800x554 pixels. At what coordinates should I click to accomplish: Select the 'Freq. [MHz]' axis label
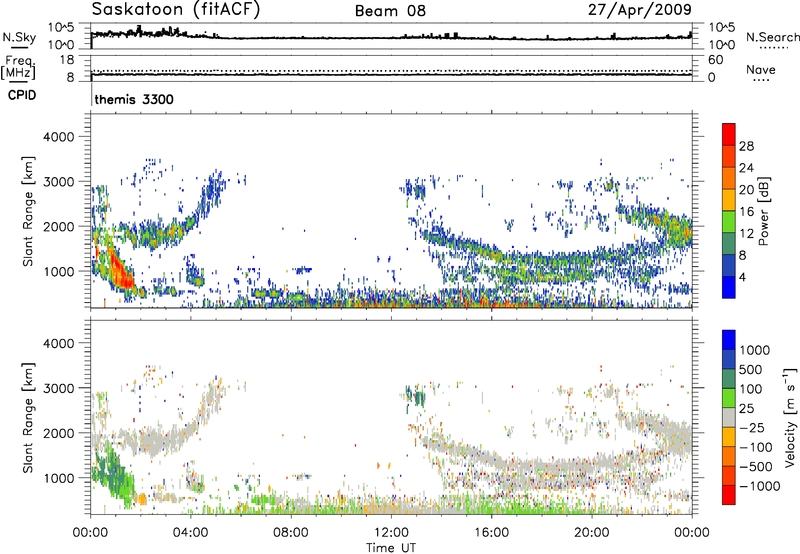click(x=19, y=68)
